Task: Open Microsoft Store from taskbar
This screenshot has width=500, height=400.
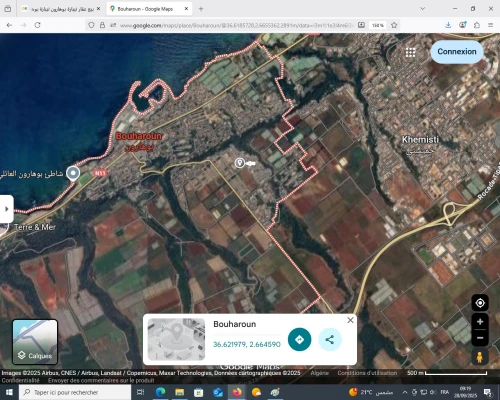Action: click(199, 392)
